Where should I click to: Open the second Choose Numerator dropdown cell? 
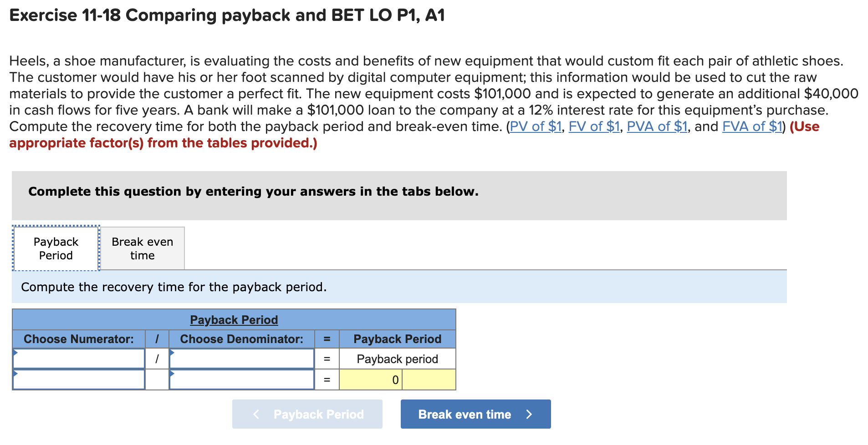pyautogui.click(x=78, y=379)
